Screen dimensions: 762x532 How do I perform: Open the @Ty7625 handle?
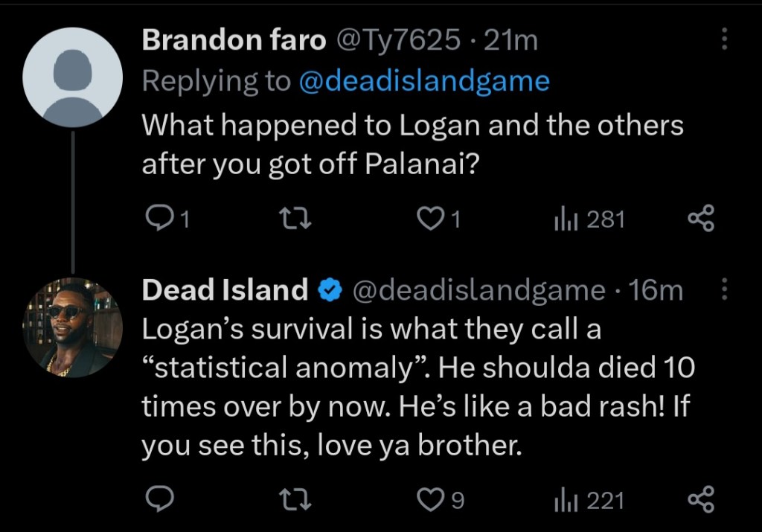tap(399, 40)
